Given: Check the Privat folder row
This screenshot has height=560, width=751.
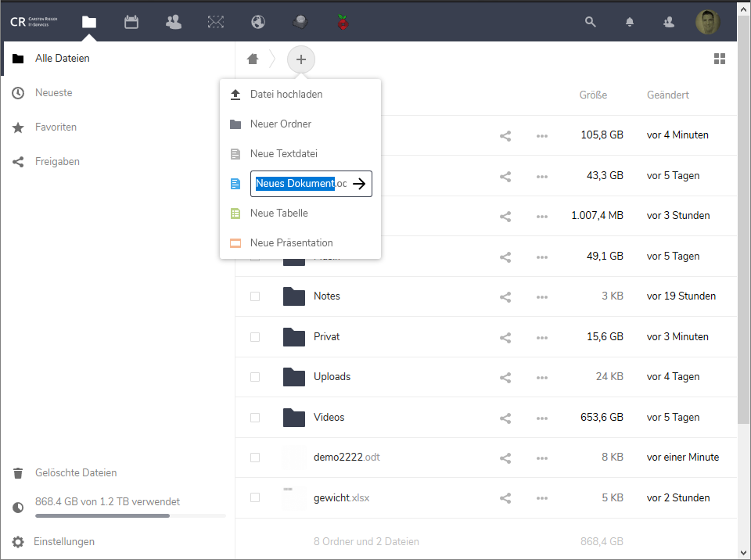Looking at the screenshot, I should coord(254,336).
